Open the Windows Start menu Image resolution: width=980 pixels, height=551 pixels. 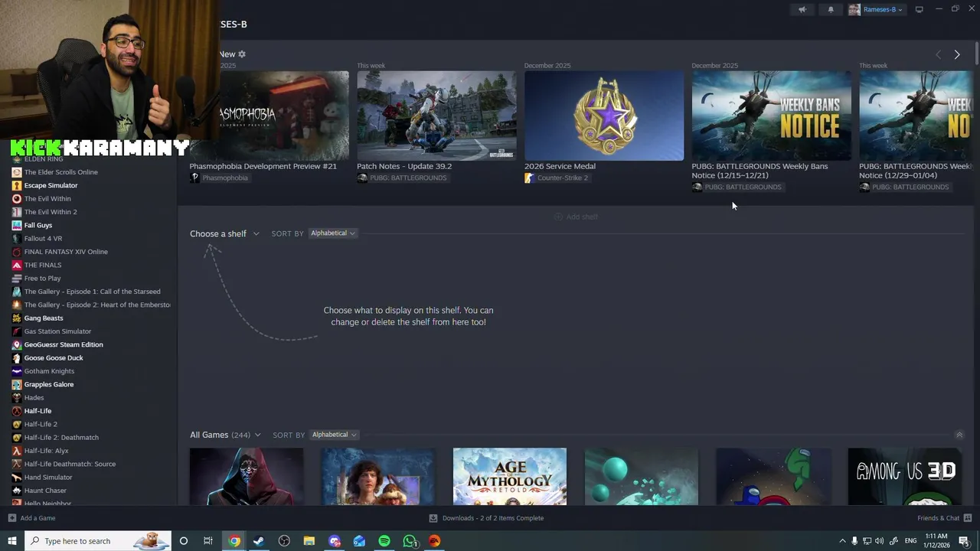pyautogui.click(x=11, y=541)
